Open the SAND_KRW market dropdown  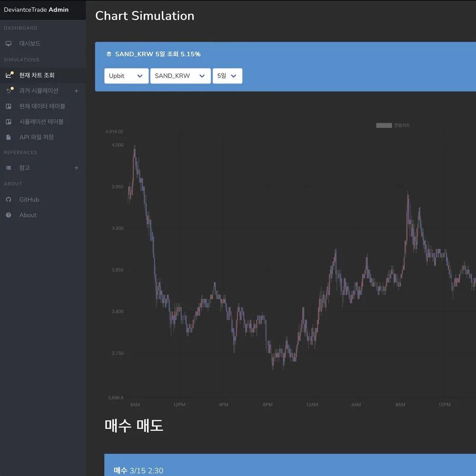[180, 76]
